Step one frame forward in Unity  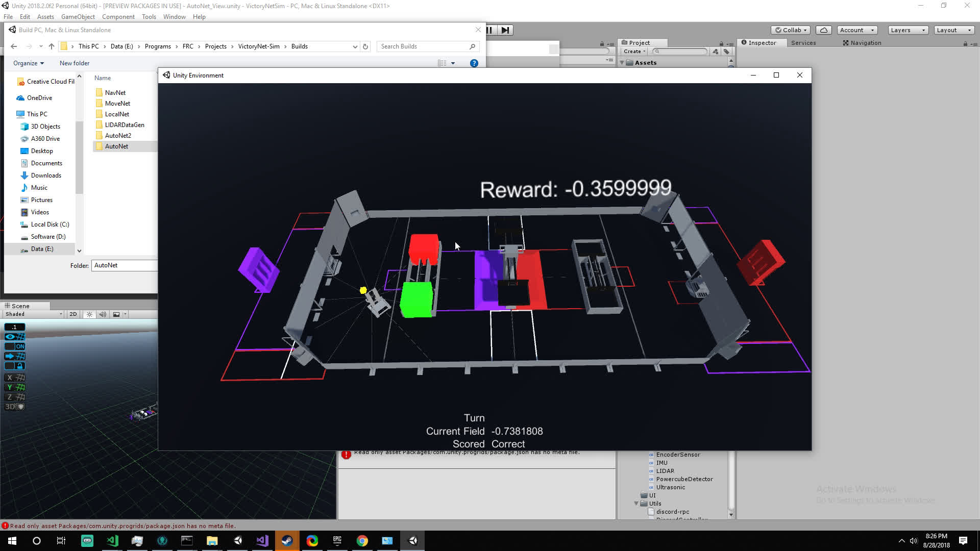[505, 30]
